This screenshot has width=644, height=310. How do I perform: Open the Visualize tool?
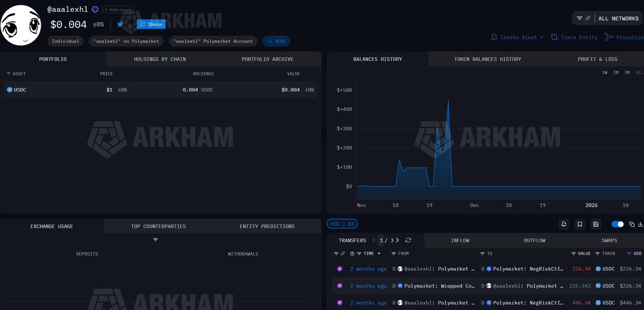[x=624, y=38]
